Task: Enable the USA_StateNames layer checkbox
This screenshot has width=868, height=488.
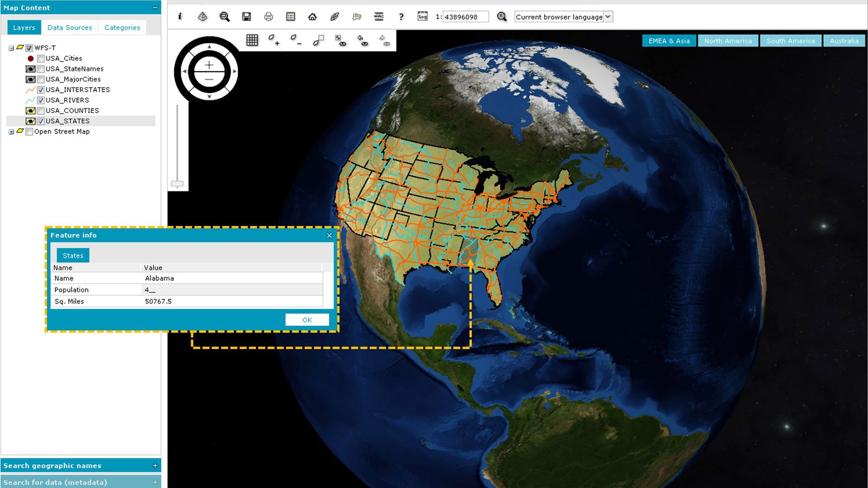Action: click(41, 69)
